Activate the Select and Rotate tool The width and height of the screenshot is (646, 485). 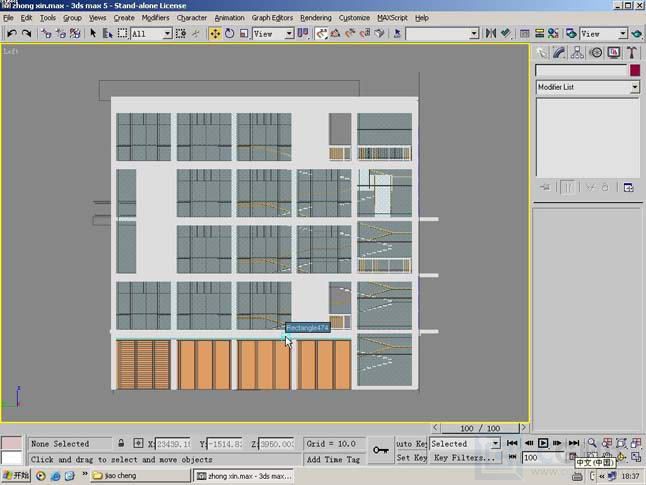(x=230, y=33)
